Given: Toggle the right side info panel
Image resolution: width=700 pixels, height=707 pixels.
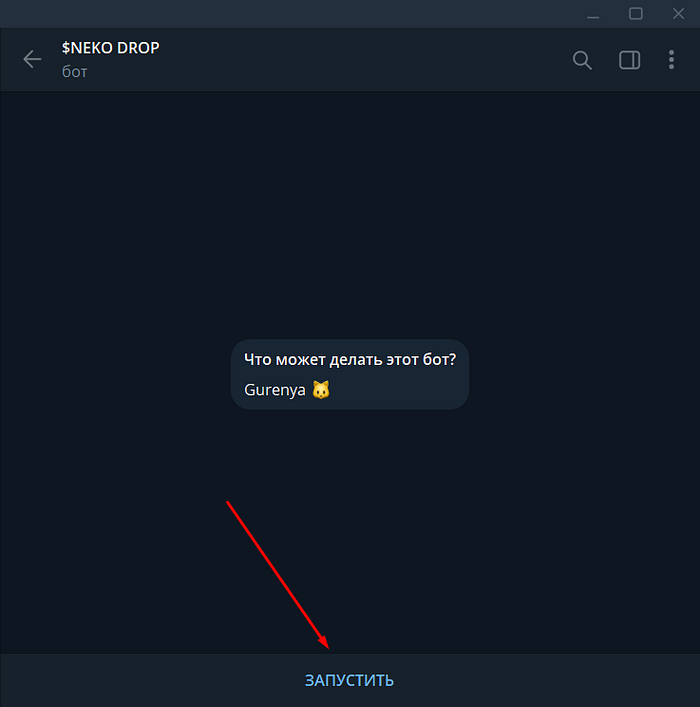Looking at the screenshot, I should [x=629, y=60].
